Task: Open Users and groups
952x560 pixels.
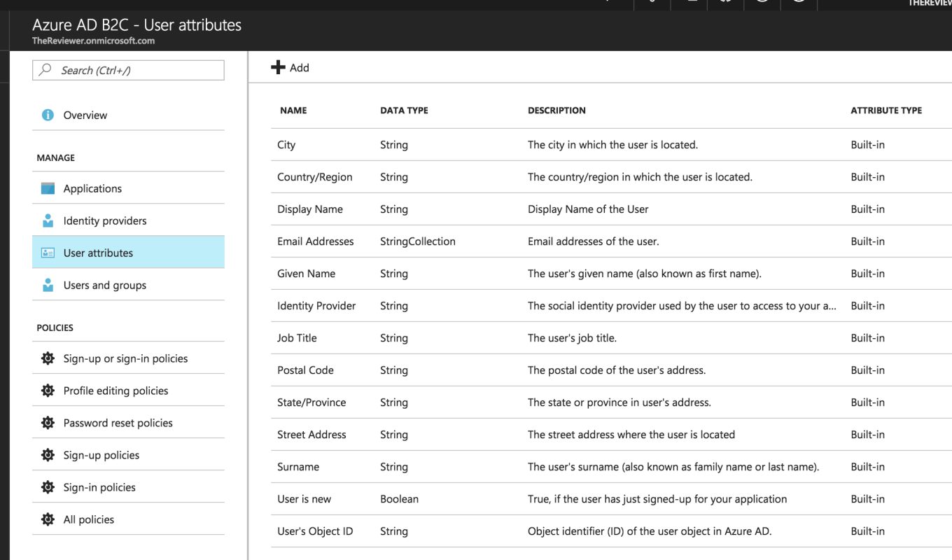Action: point(128,285)
